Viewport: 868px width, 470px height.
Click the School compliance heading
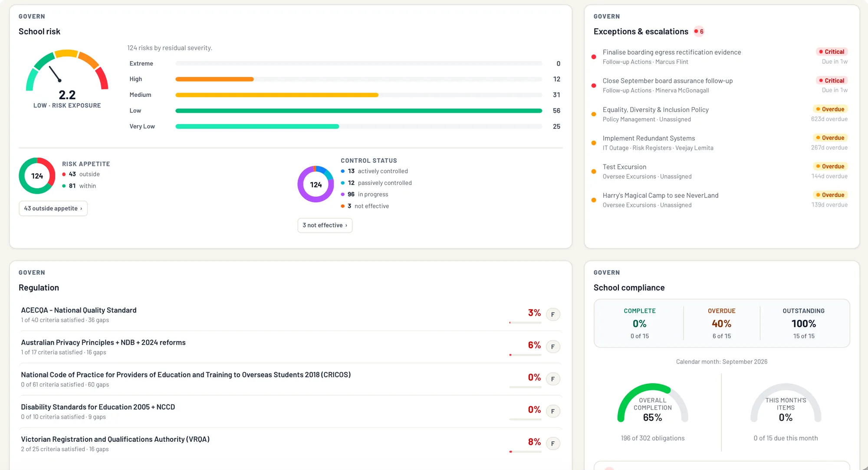click(x=629, y=287)
